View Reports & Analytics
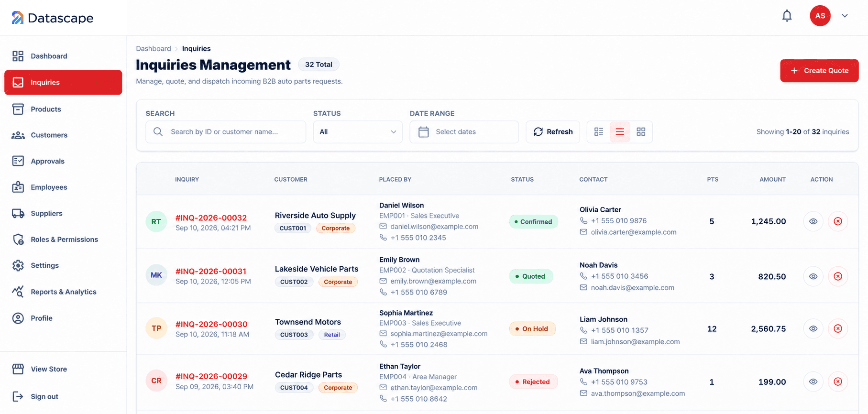The width and height of the screenshot is (868, 414). (x=63, y=292)
